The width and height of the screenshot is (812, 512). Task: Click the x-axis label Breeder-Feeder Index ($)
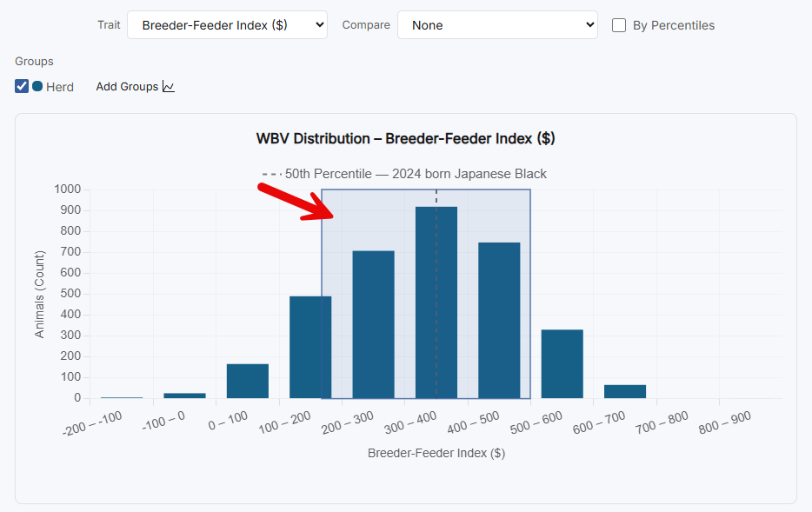click(436, 453)
